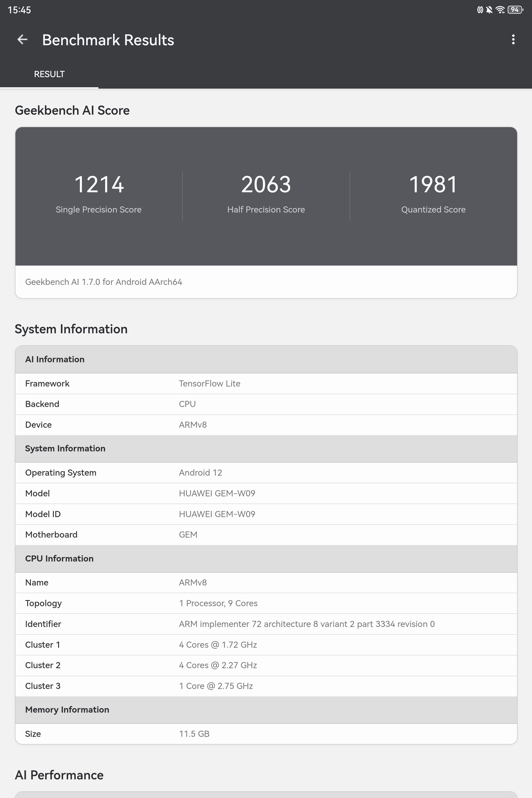Tap the Cluster 1 row label

tap(43, 645)
